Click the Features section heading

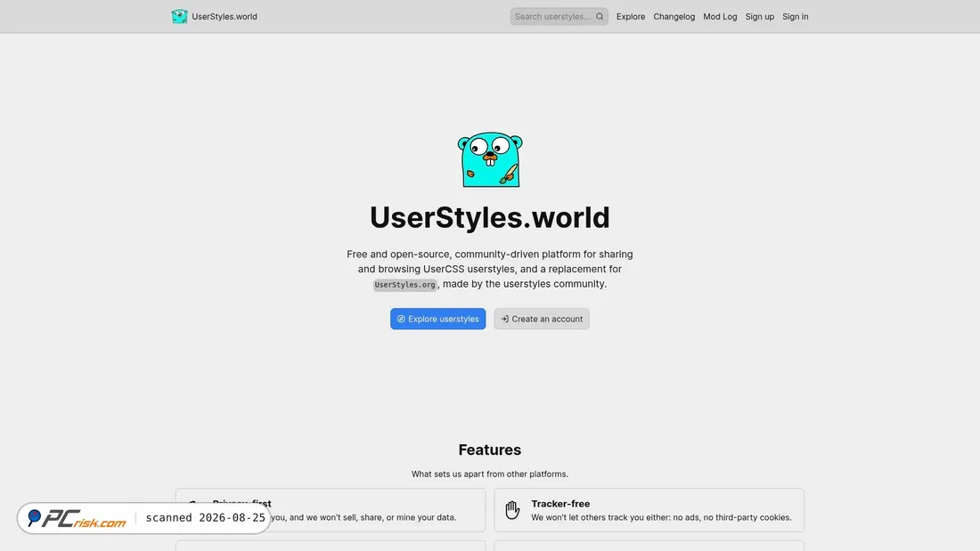click(490, 450)
